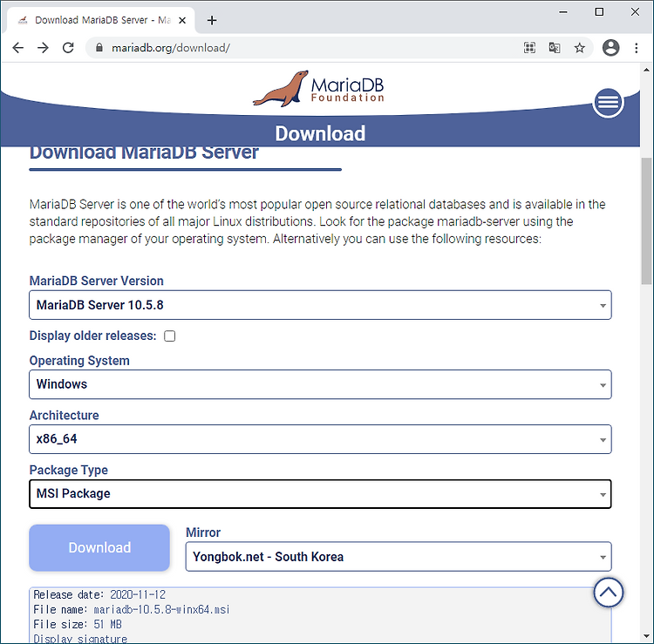This screenshot has width=654, height=644.
Task: Click file name mariadb-10.5.8-winx64.msi
Action: (161, 610)
